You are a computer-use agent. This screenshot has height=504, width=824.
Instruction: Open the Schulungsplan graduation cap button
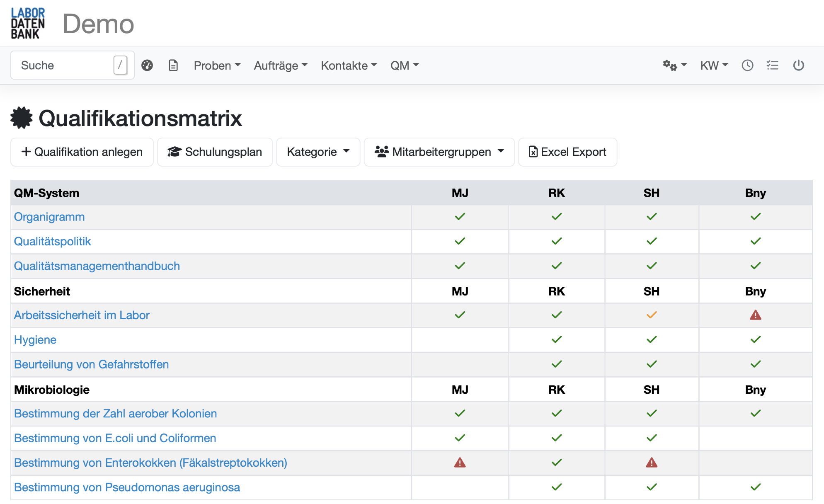click(x=215, y=152)
